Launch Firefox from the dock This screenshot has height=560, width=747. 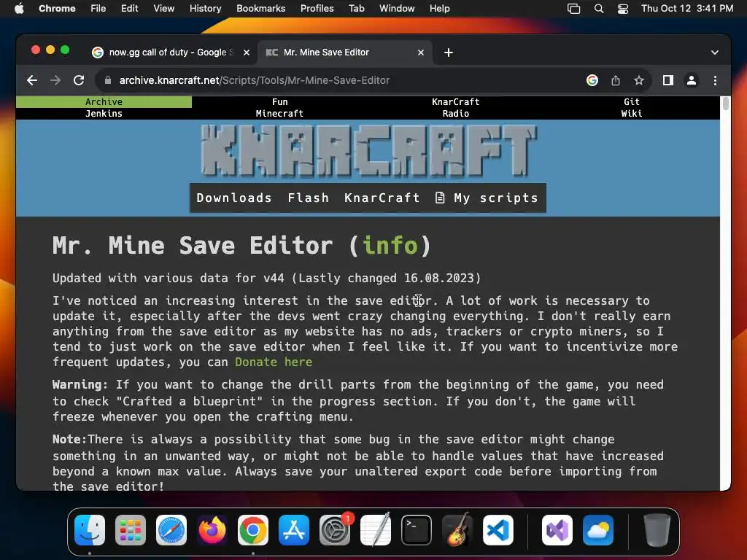pyautogui.click(x=212, y=530)
